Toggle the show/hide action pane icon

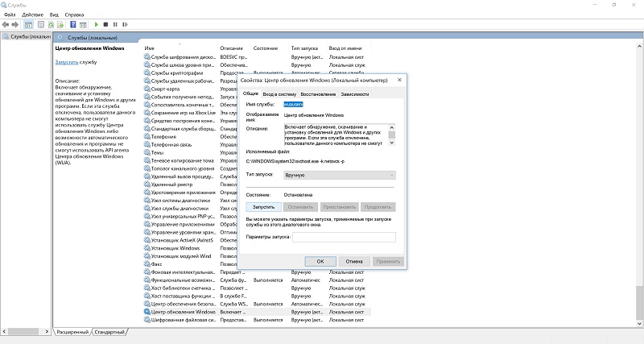83,25
